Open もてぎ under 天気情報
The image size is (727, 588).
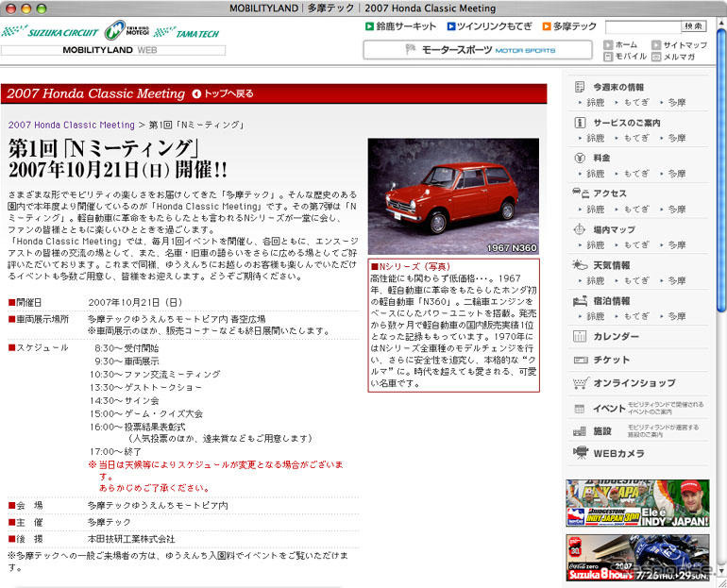tap(636, 281)
